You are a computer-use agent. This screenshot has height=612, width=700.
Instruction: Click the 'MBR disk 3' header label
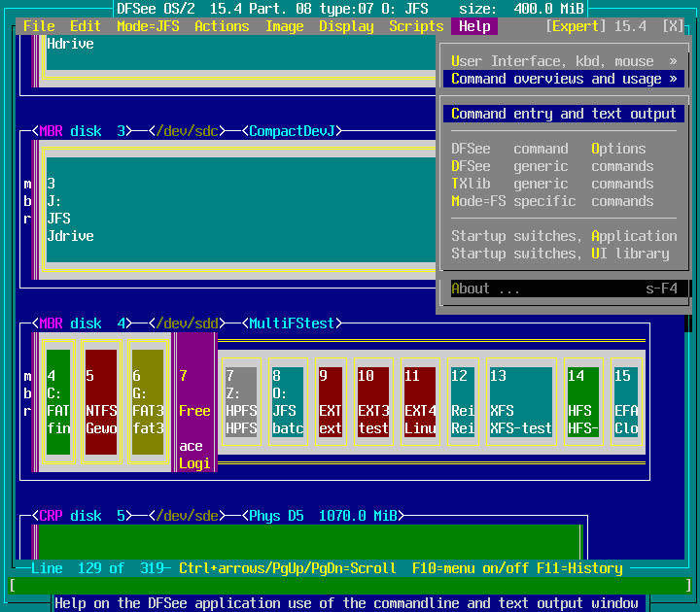point(82,131)
